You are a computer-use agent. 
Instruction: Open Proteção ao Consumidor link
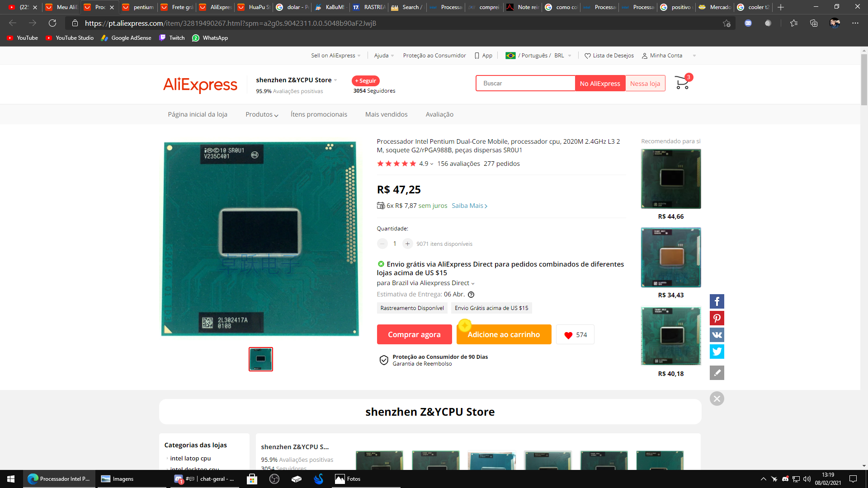(434, 56)
